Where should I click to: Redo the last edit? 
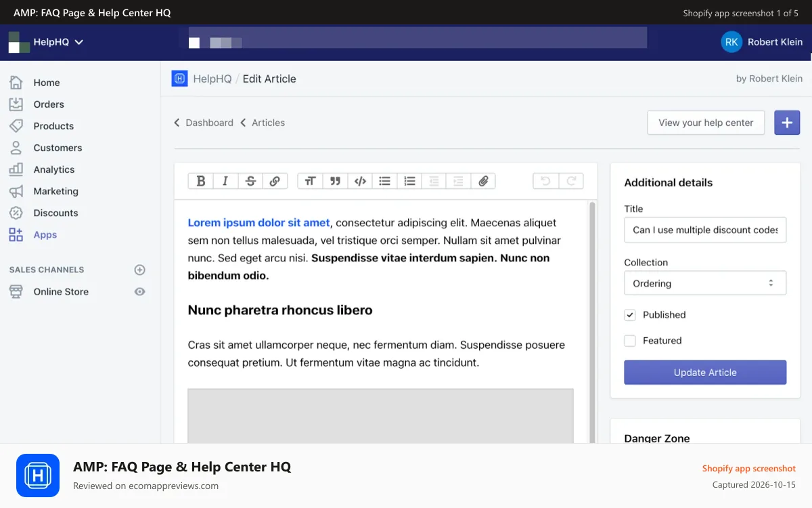tap(570, 181)
